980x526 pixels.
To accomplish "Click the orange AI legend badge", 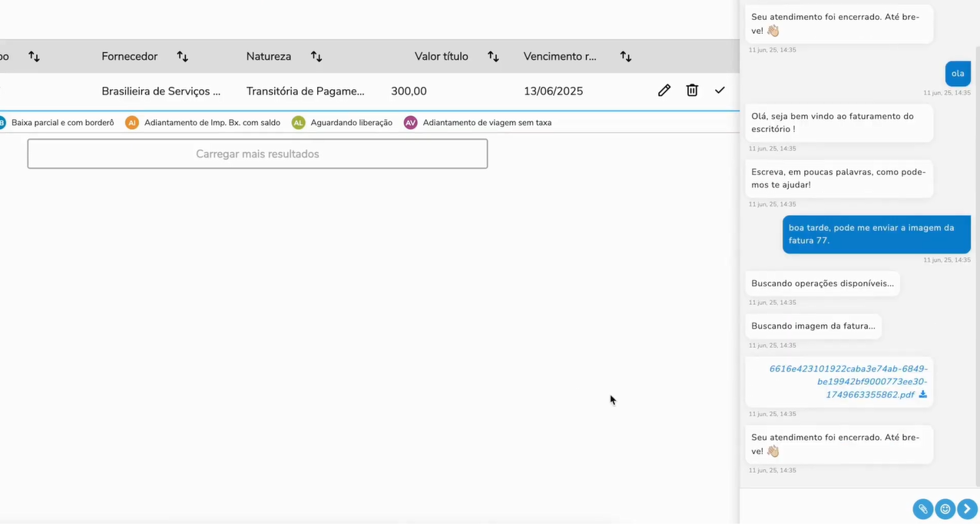I will click(132, 123).
